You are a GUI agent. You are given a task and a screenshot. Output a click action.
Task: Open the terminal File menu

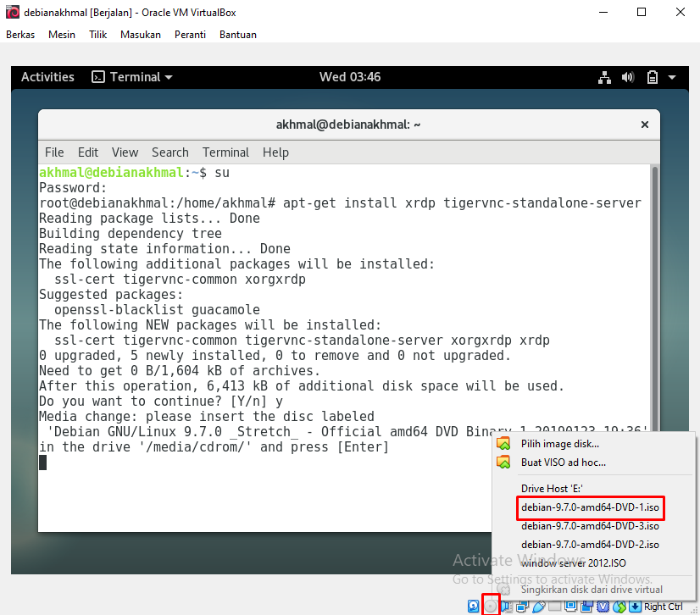[x=54, y=152]
